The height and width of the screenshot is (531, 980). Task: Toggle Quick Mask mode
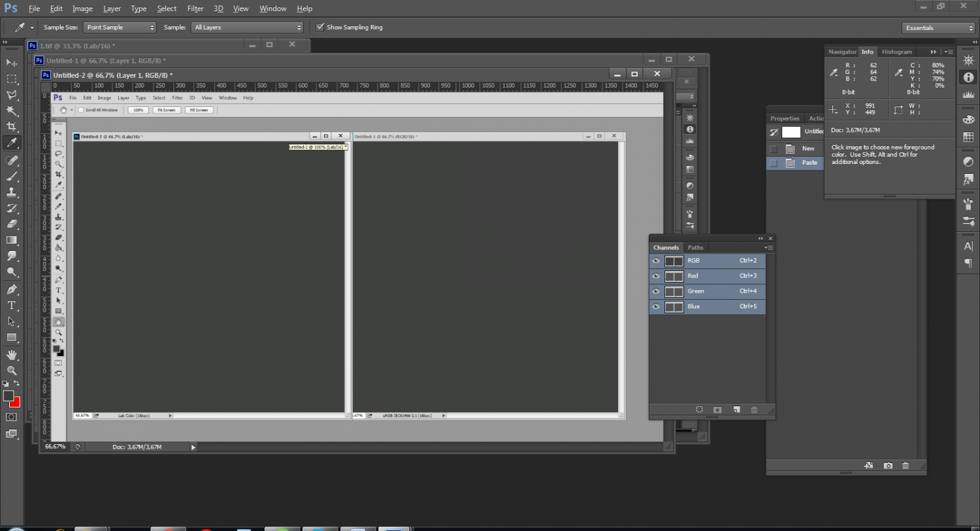point(12,417)
